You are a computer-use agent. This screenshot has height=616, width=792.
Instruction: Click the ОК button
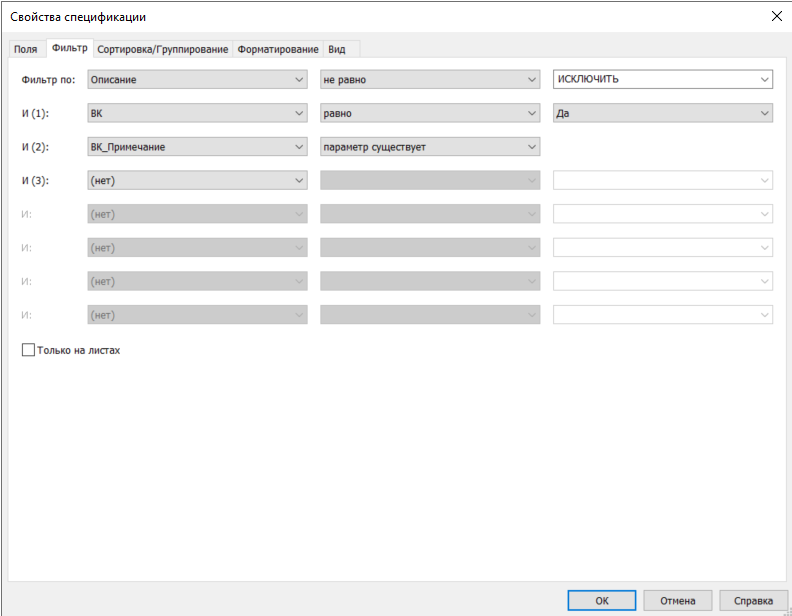click(601, 600)
